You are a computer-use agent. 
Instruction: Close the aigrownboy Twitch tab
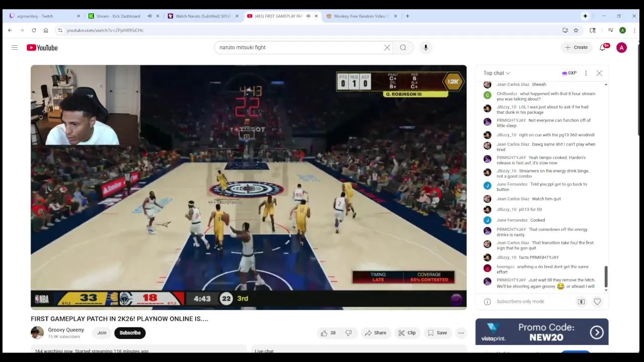[78, 16]
